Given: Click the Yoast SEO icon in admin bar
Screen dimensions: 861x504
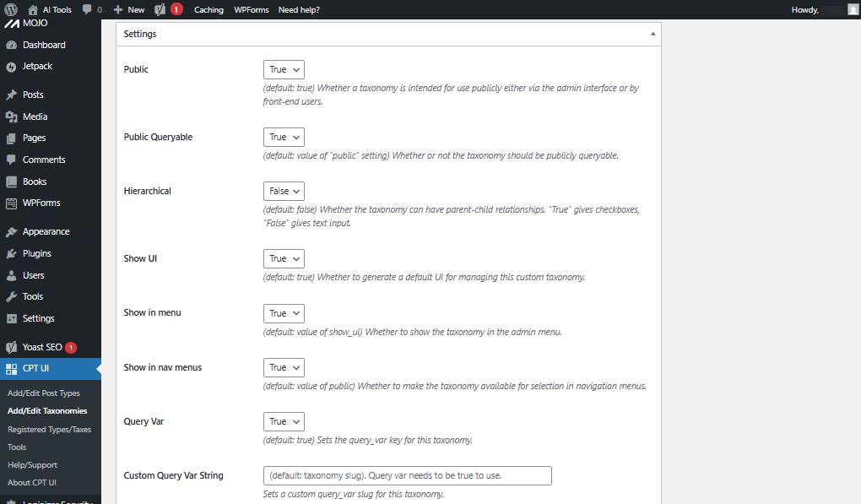Looking at the screenshot, I should click(160, 9).
